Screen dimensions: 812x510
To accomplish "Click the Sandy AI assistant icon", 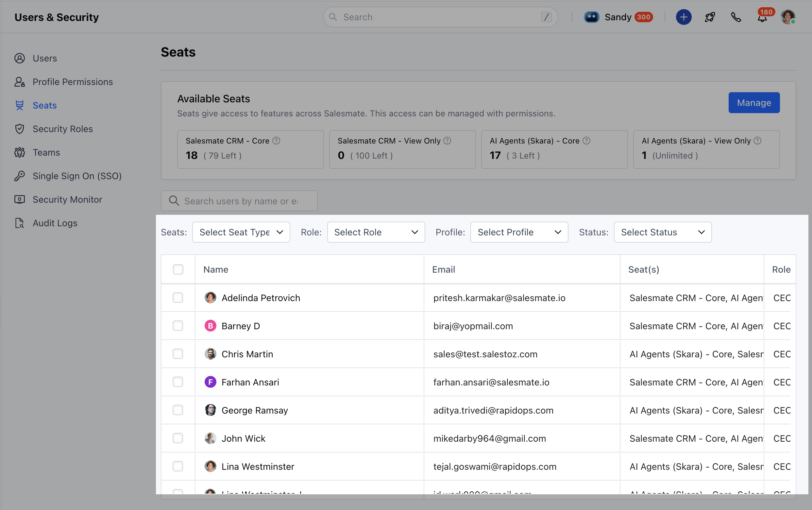I will (x=591, y=17).
